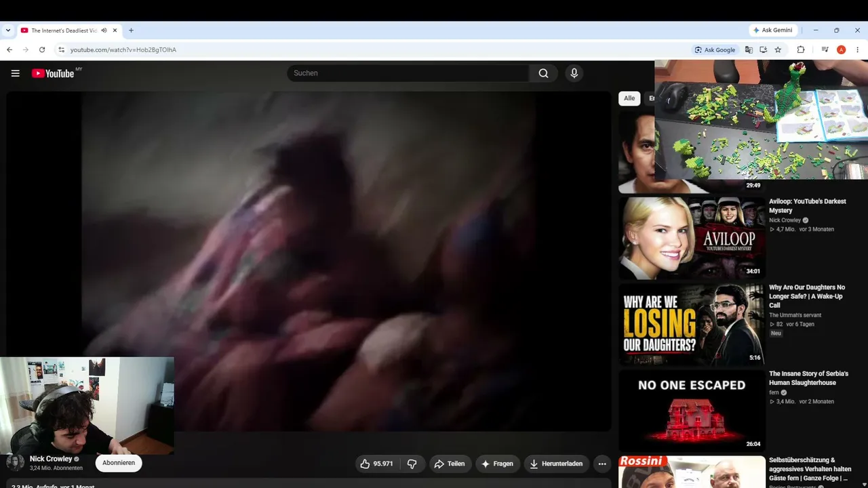Viewport: 868px width, 488px height.
Task: Click The Ummah's servant channel name
Action: (795, 315)
